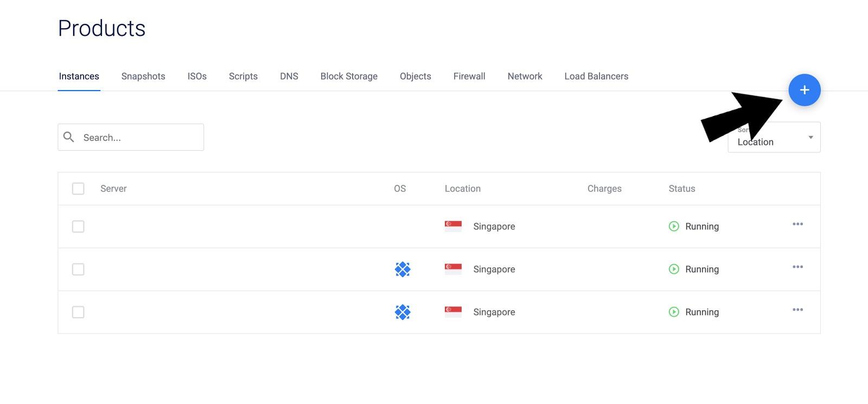Check the second server row checkbox

point(78,269)
